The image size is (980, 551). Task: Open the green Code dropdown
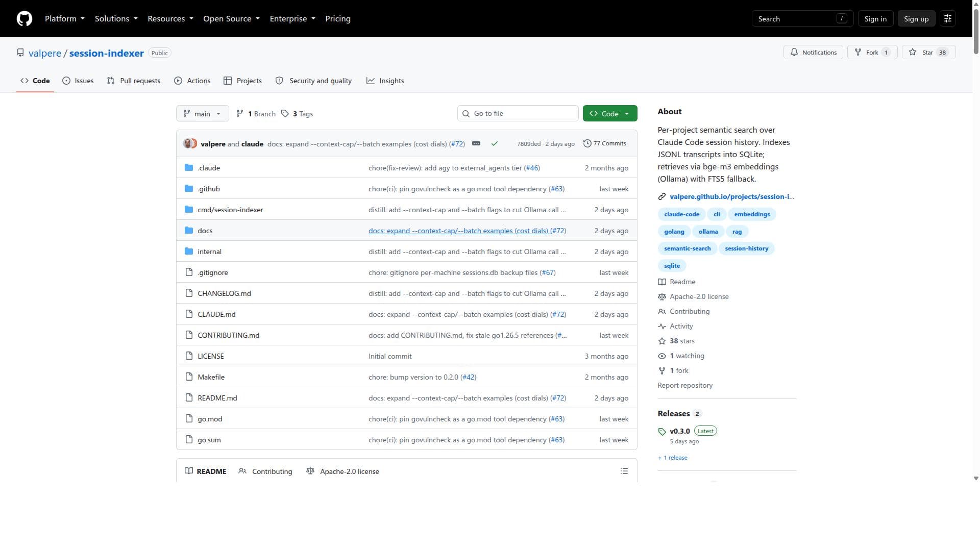pyautogui.click(x=610, y=114)
